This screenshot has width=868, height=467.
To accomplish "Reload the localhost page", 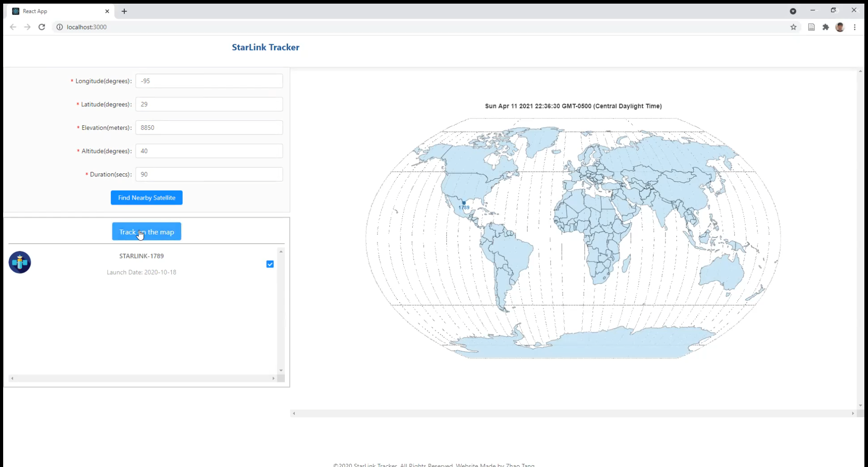I will (42, 27).
